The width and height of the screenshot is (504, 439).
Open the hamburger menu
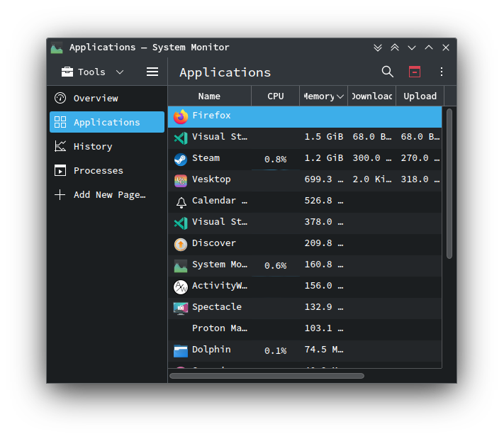point(152,72)
